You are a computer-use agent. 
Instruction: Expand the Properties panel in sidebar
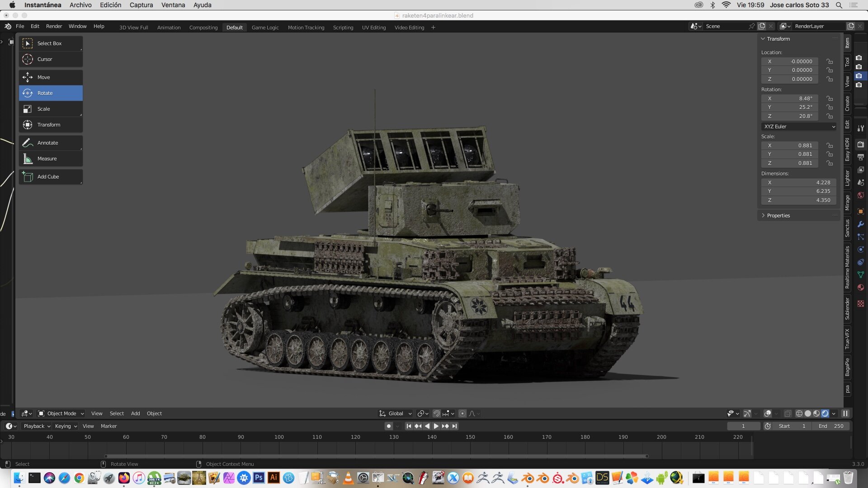[x=763, y=216]
